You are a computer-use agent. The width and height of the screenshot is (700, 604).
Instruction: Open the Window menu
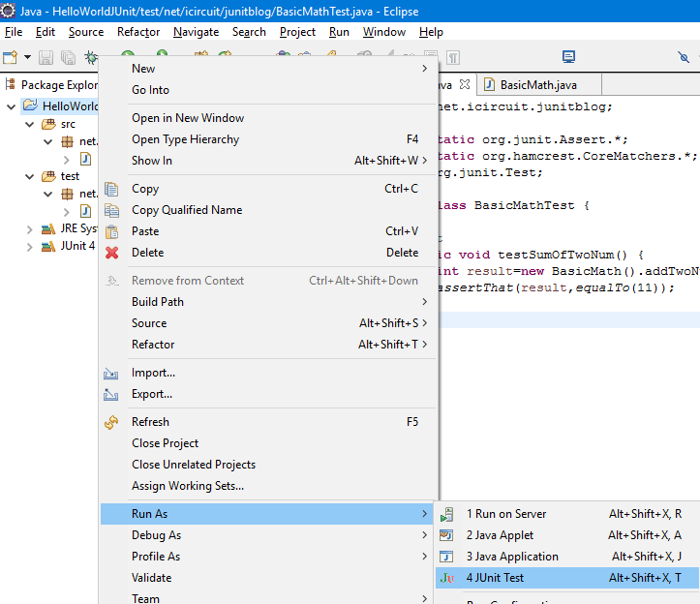[x=384, y=32]
